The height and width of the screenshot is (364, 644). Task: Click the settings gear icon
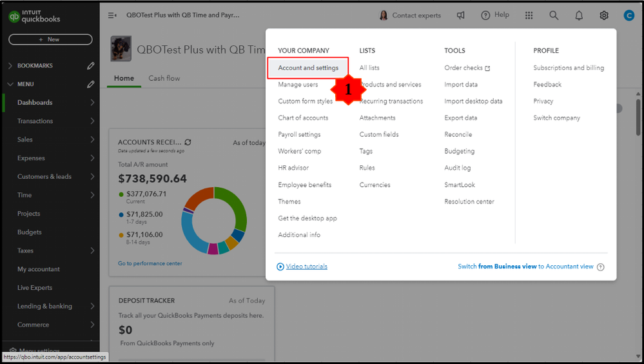pyautogui.click(x=604, y=15)
